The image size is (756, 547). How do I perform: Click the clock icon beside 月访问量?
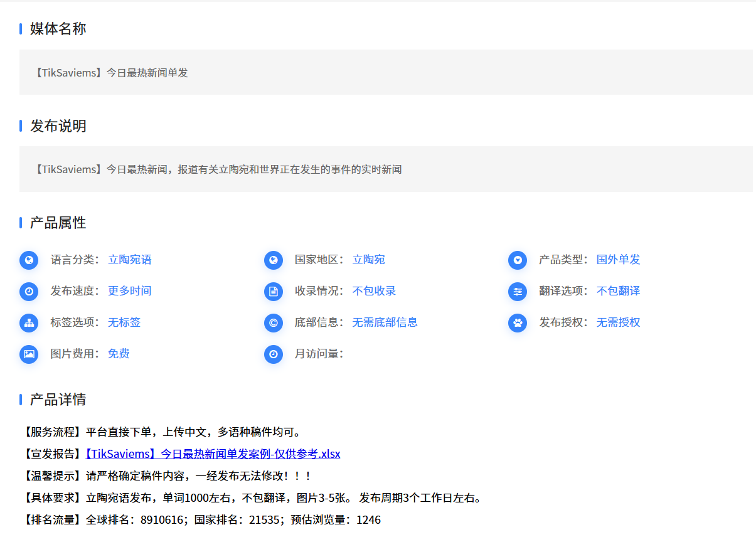pyautogui.click(x=273, y=354)
